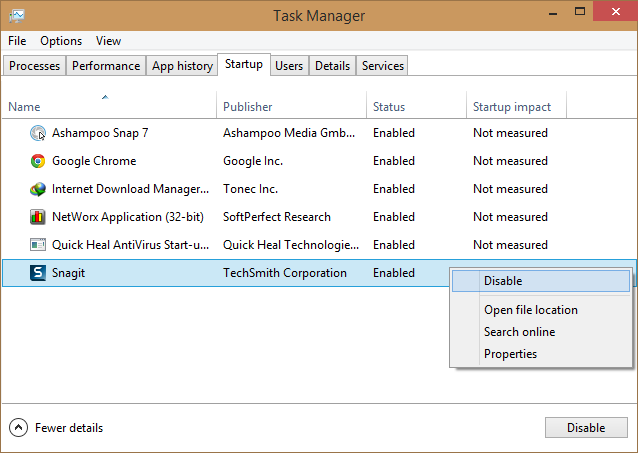
Task: Sort by the Startup impact column header
Action: click(516, 105)
